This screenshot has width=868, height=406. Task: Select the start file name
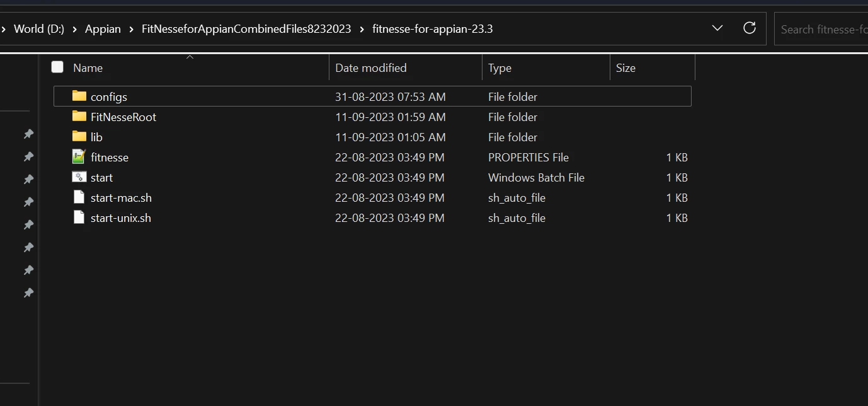point(102,178)
